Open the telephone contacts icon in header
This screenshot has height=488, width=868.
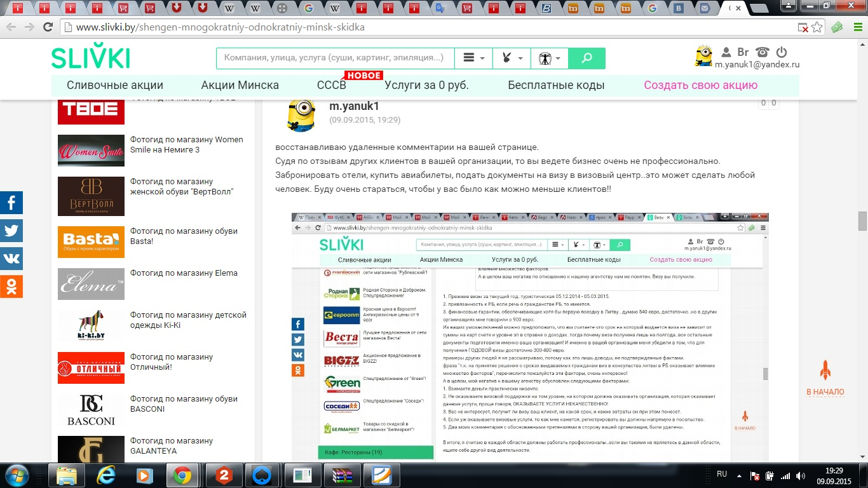point(763,52)
